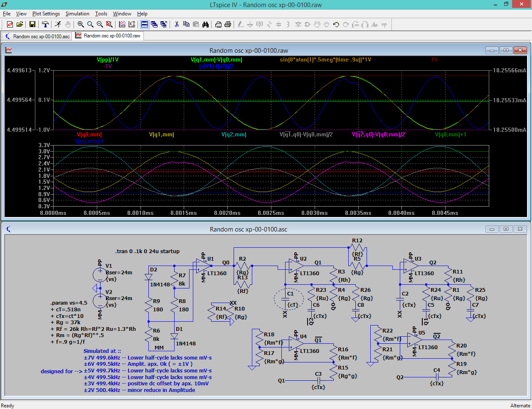Open the Control Panel hammer icon
Screen dimensions: 532x409
[x=45, y=25]
